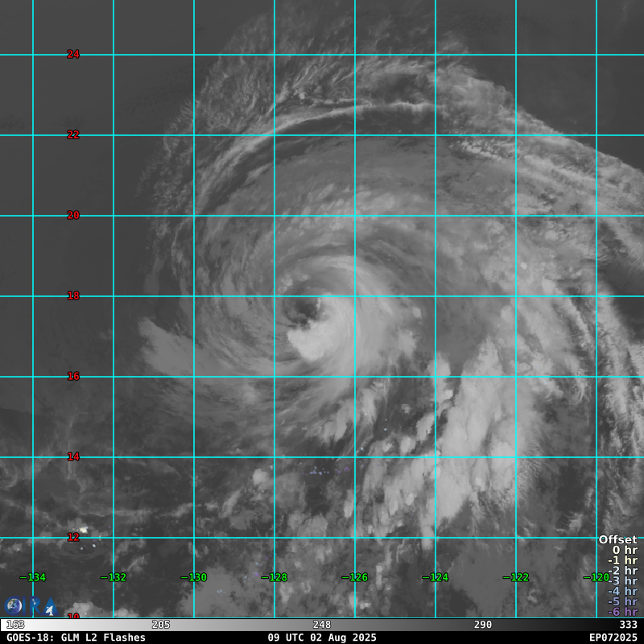
Task: Select the latitude label 16
Action: (73, 376)
